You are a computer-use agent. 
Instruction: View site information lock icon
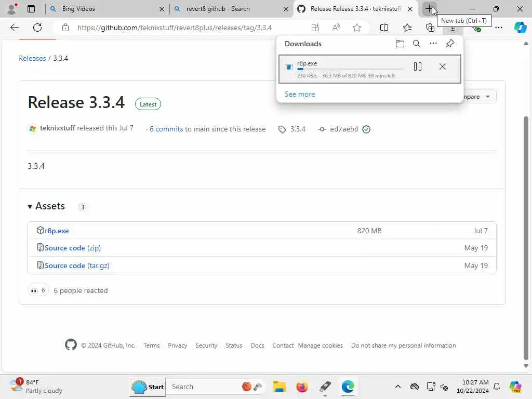(x=65, y=28)
